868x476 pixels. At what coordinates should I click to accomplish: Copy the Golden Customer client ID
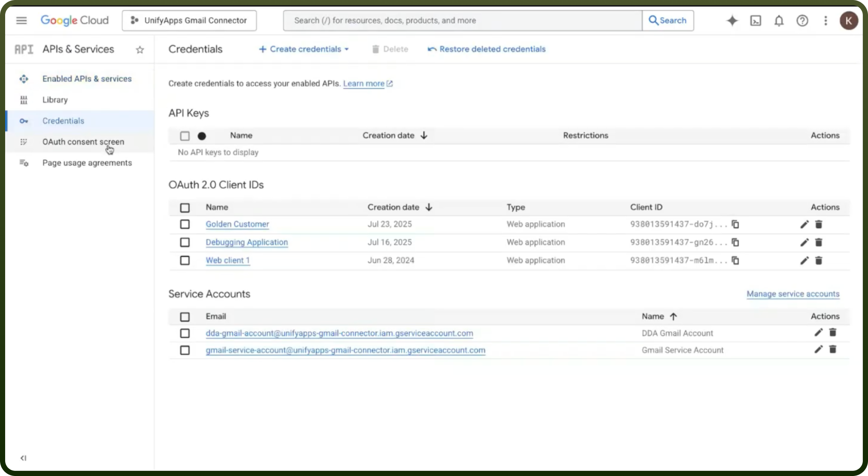tap(735, 224)
